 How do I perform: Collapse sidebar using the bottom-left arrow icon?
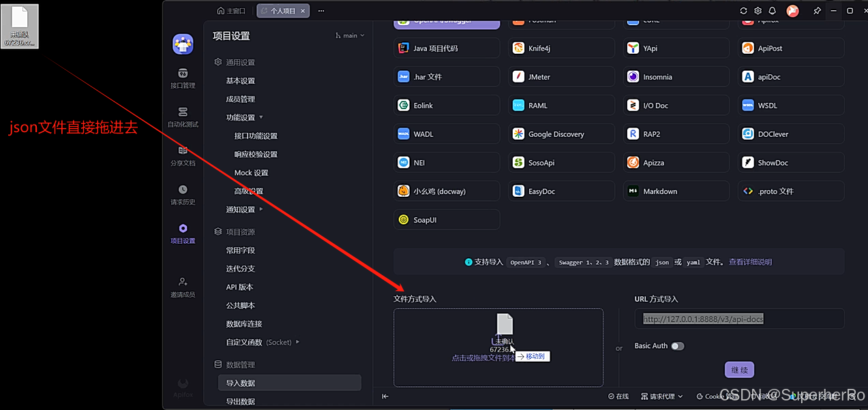[385, 396]
